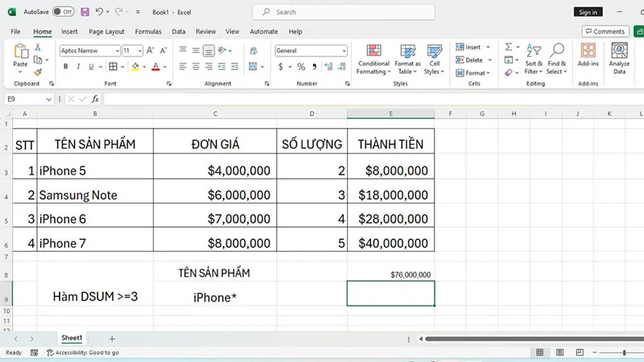
Task: Click Increase Decimal icon
Action: [328, 67]
